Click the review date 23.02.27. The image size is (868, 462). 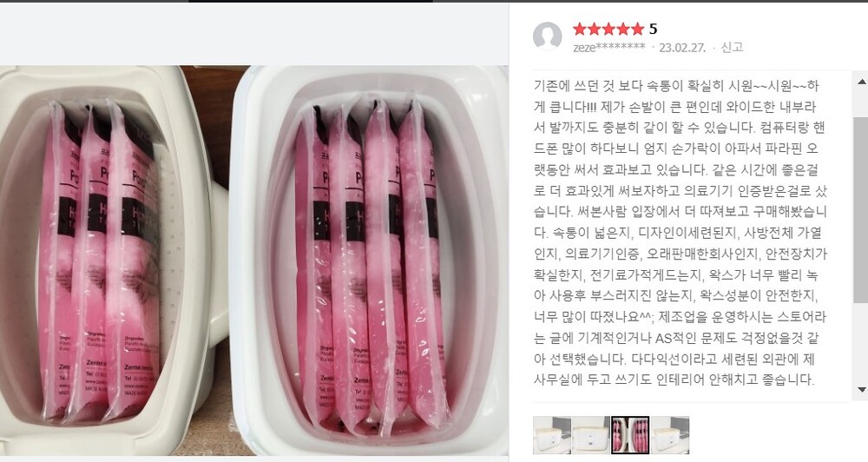(x=682, y=48)
